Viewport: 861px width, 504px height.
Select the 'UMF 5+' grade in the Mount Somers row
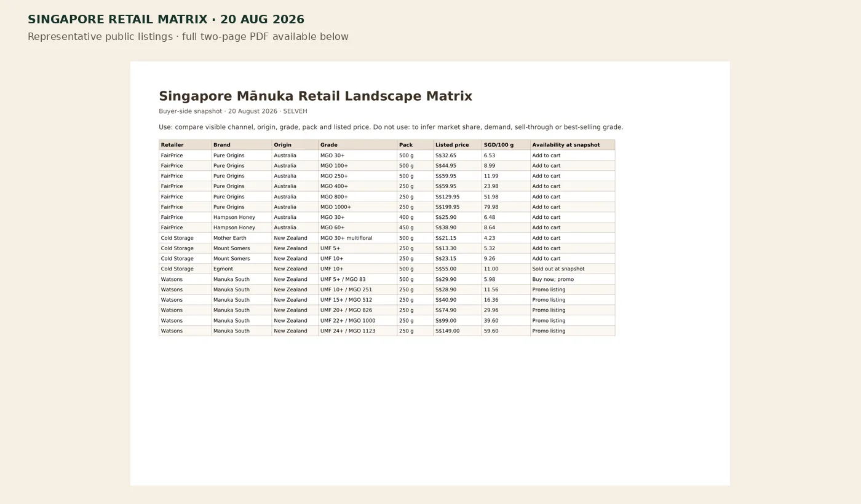[357, 248]
